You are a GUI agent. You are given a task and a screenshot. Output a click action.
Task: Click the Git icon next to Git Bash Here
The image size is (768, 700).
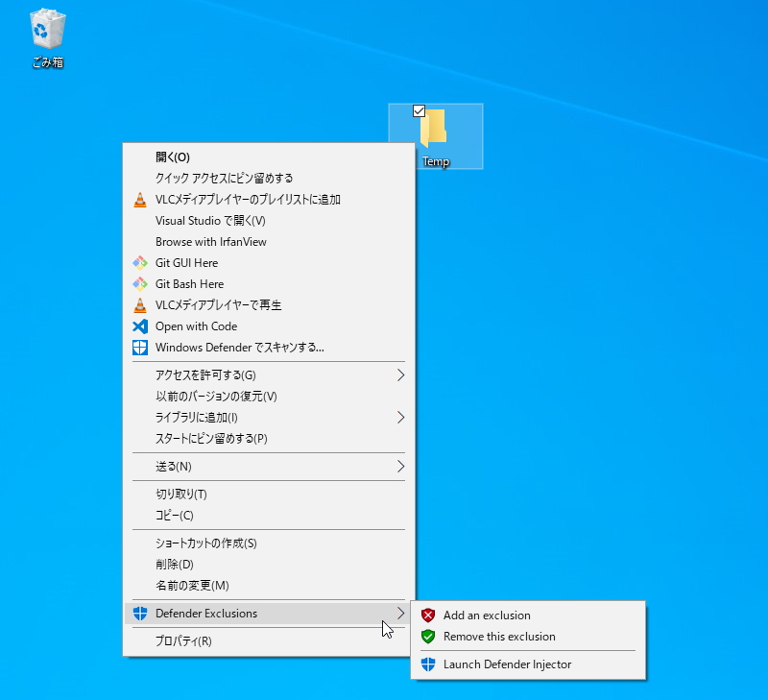click(140, 284)
